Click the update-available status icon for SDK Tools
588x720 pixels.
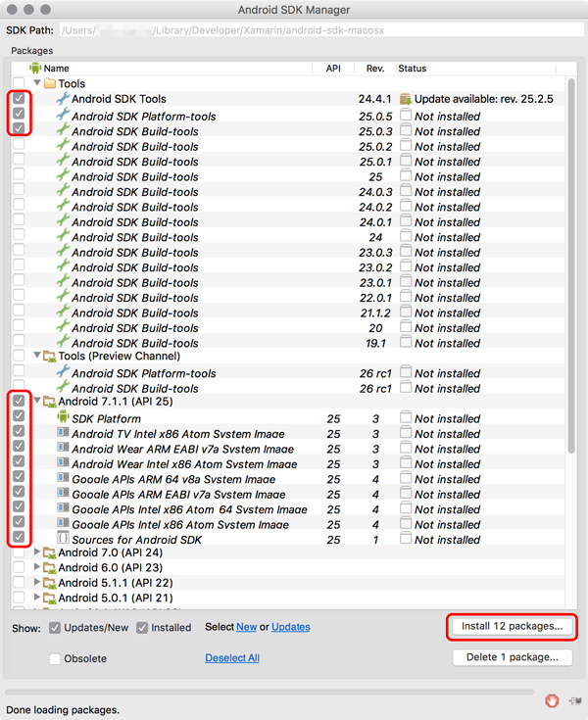[x=405, y=99]
